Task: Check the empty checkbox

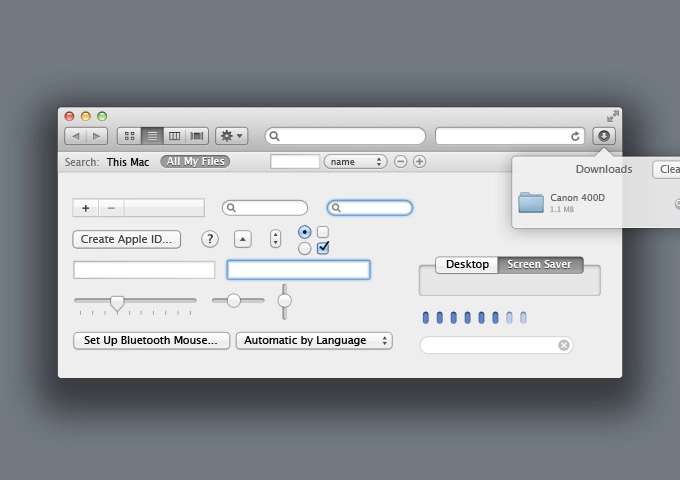Action: pyautogui.click(x=323, y=232)
